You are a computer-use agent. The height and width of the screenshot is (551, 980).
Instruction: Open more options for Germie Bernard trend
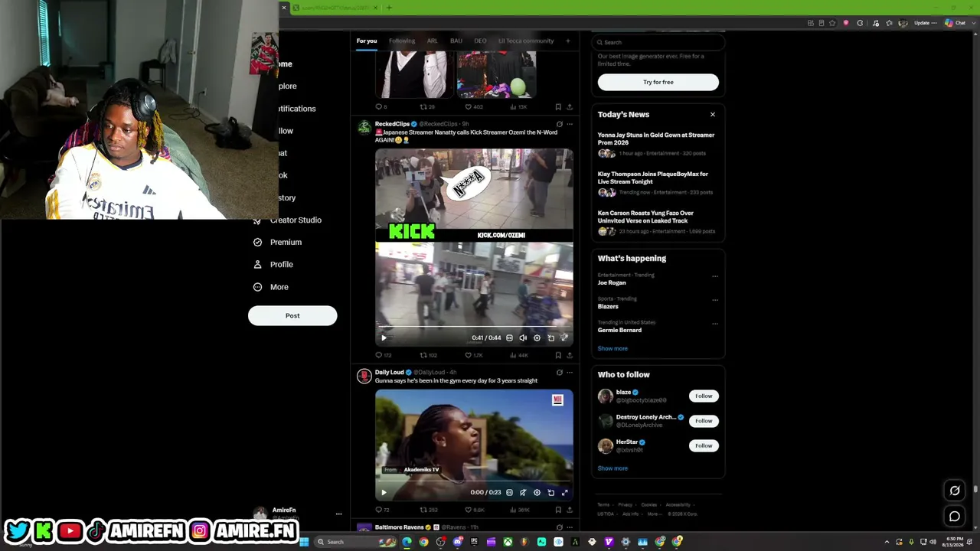(715, 324)
